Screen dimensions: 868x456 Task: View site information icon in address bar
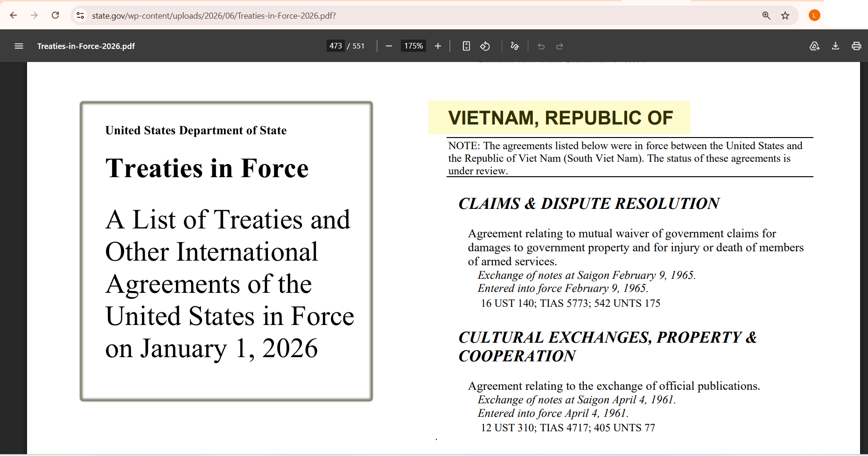80,15
